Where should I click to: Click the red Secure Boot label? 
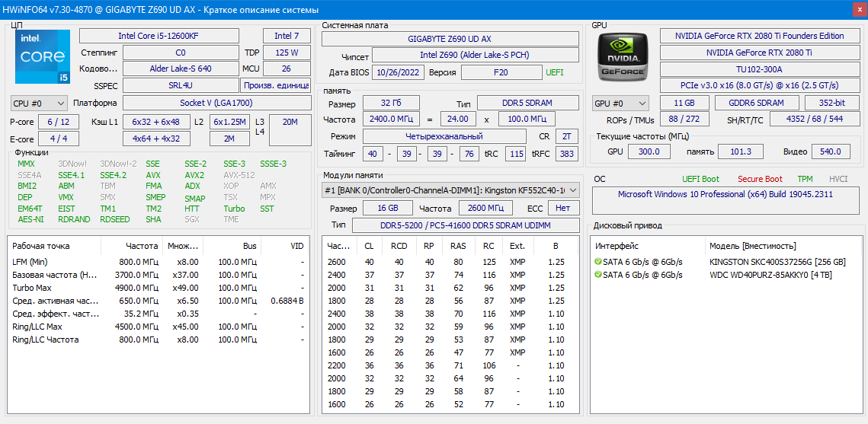(760, 179)
